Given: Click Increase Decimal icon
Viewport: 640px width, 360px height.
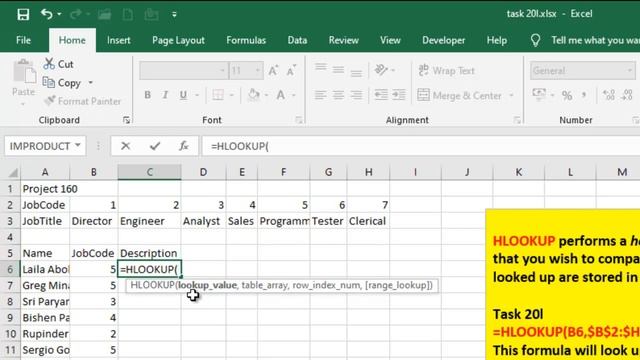Looking at the screenshot, I should [x=609, y=96].
